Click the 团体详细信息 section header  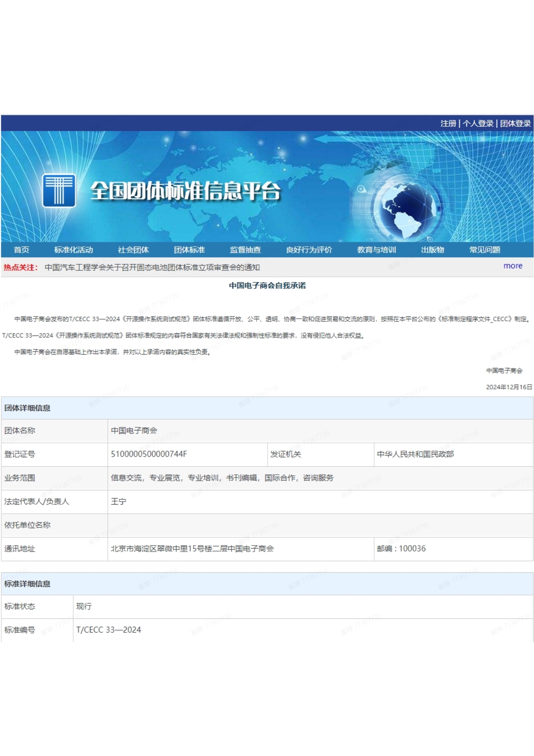[27, 408]
